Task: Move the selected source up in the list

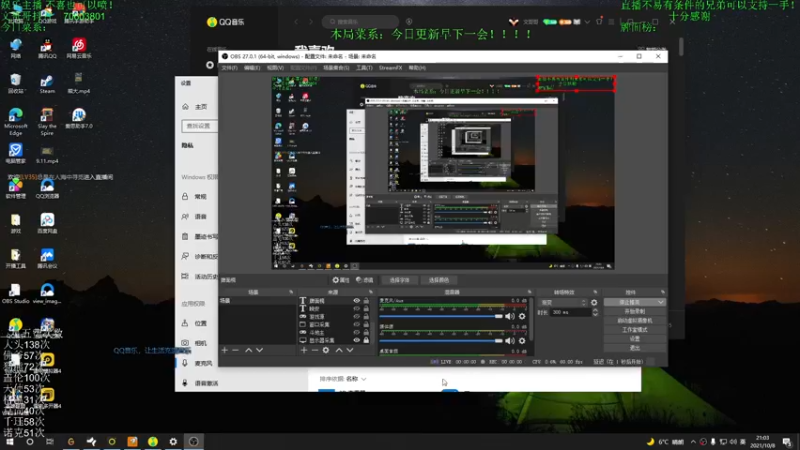Action: (339, 350)
